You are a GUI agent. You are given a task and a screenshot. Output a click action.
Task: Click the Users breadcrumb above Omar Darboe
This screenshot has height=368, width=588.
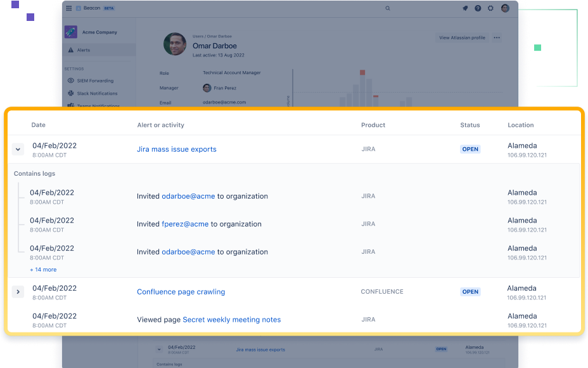click(198, 36)
